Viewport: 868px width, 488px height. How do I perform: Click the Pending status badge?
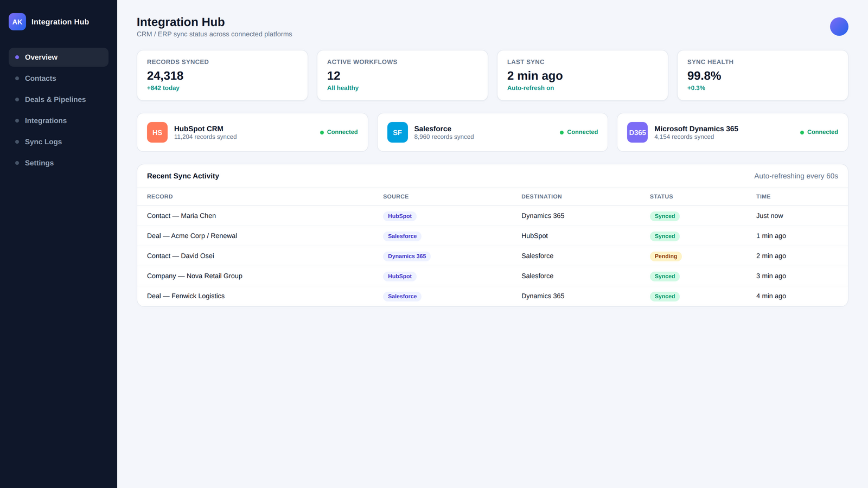pos(666,256)
